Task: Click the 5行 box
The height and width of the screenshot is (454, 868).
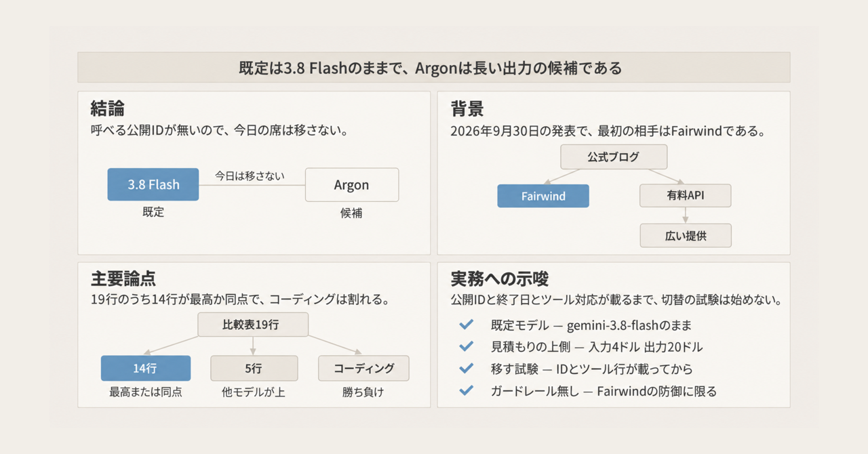Action: point(254,368)
